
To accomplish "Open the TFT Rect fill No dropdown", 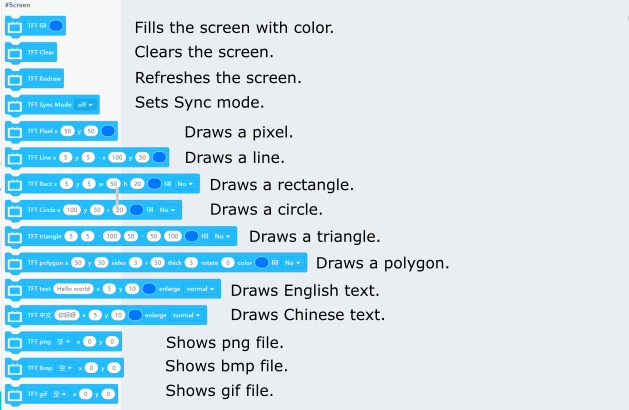I will tap(186, 184).
